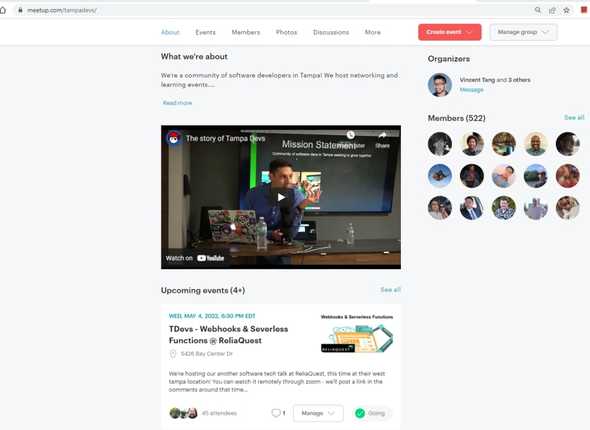The width and height of the screenshot is (590, 430).
Task: Expand the More menu
Action: point(373,32)
